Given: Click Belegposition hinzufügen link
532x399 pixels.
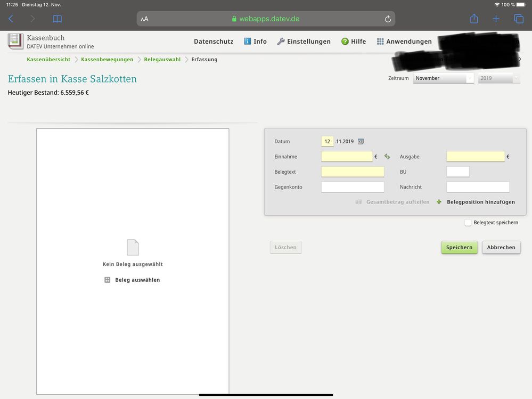Looking at the screenshot, I should coord(481,202).
